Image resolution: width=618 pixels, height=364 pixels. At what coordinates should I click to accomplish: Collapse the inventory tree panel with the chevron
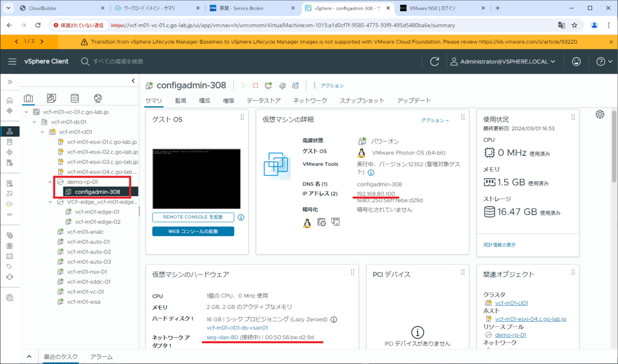(133, 81)
